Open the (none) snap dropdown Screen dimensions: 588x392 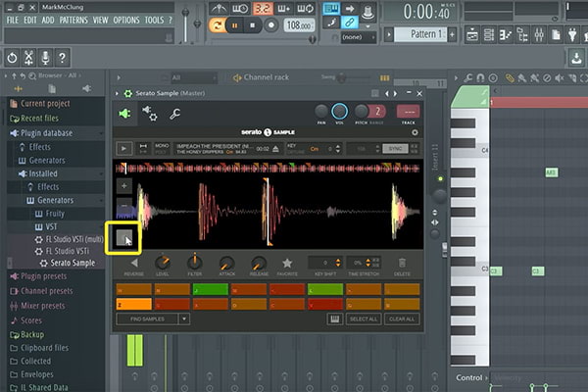tap(358, 37)
